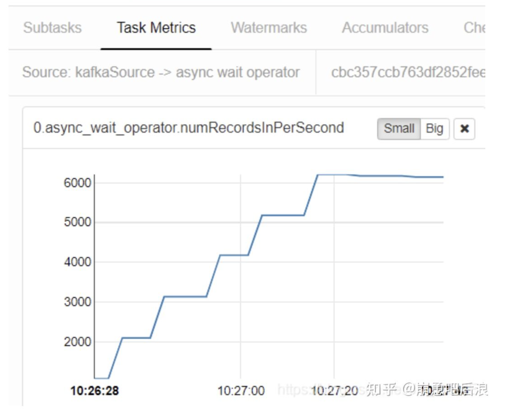Remove the numRecordsInPerSecond metric chart
506x420 pixels.
464,129
